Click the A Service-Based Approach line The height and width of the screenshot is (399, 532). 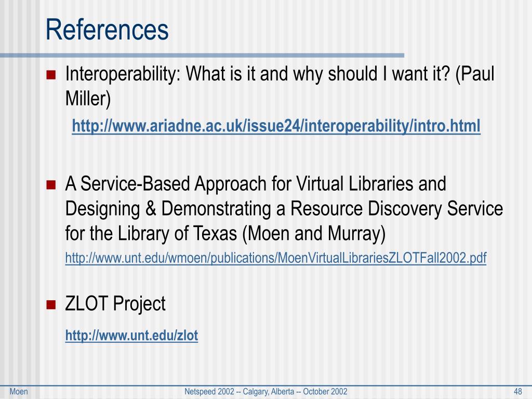[256, 184]
